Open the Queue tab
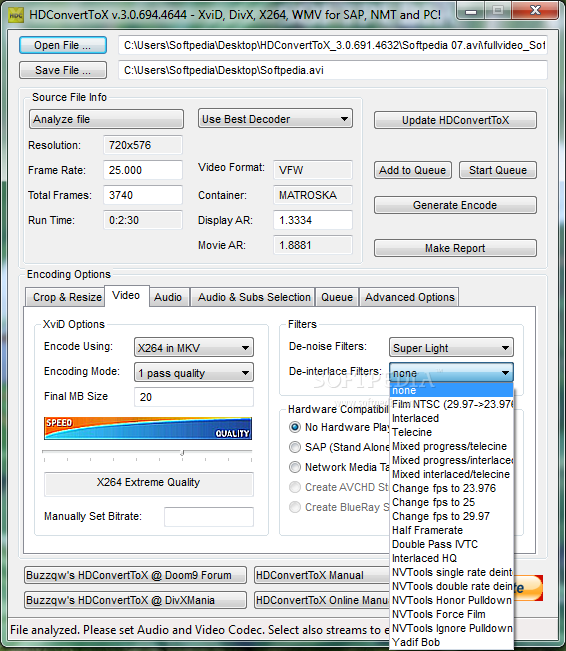 click(x=337, y=297)
